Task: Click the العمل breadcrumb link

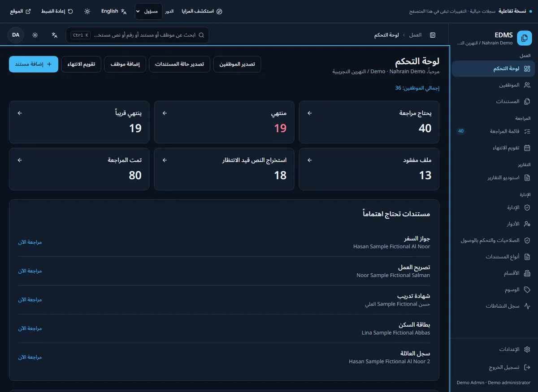Action: click(415, 35)
